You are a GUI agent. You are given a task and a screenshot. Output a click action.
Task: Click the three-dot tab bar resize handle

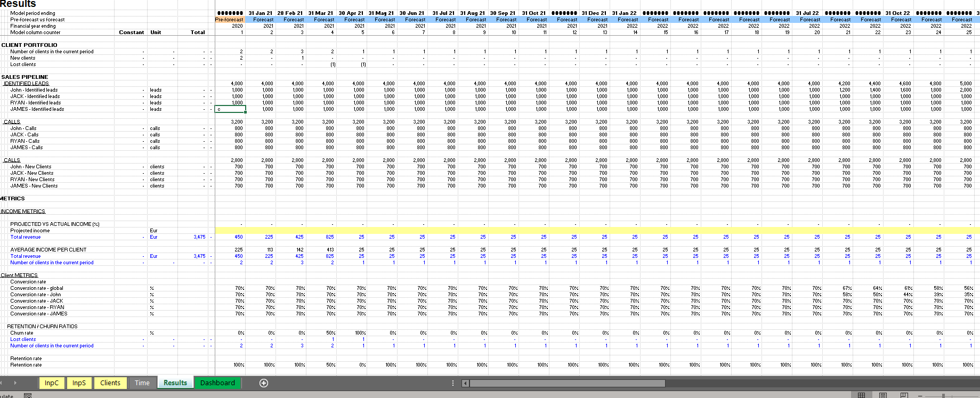pyautogui.click(x=453, y=383)
